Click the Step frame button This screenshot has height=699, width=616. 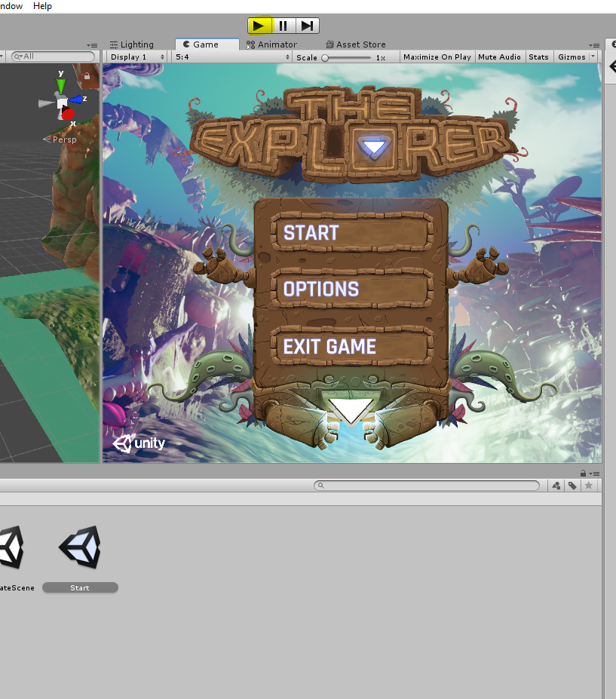[307, 26]
